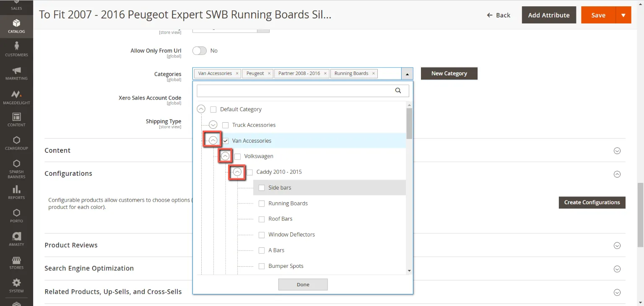The image size is (644, 306).
Task: Click Done in the category picker
Action: (303, 285)
